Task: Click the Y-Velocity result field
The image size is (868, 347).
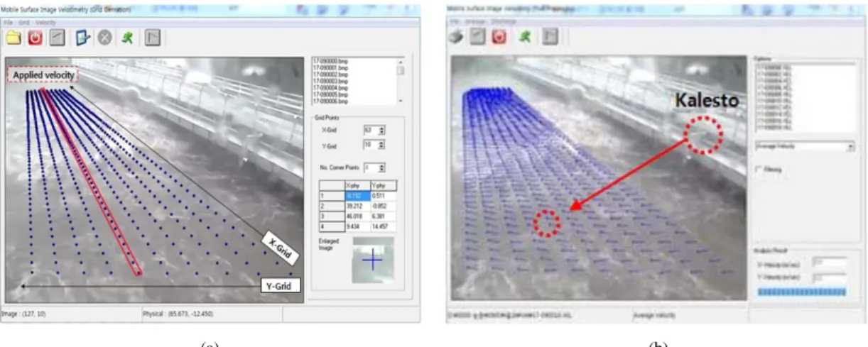Action: click(829, 277)
